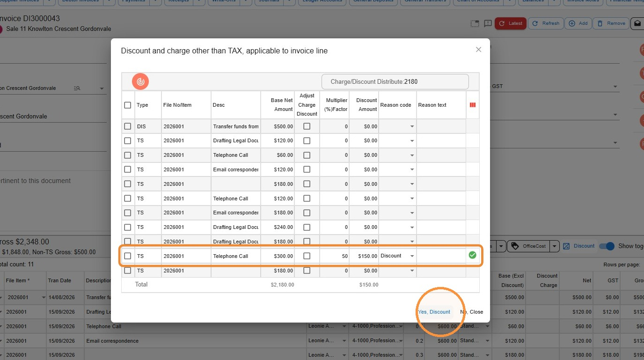This screenshot has height=360, width=644.
Task: Click the orange spiral icon in the dialog
Action: tap(140, 81)
